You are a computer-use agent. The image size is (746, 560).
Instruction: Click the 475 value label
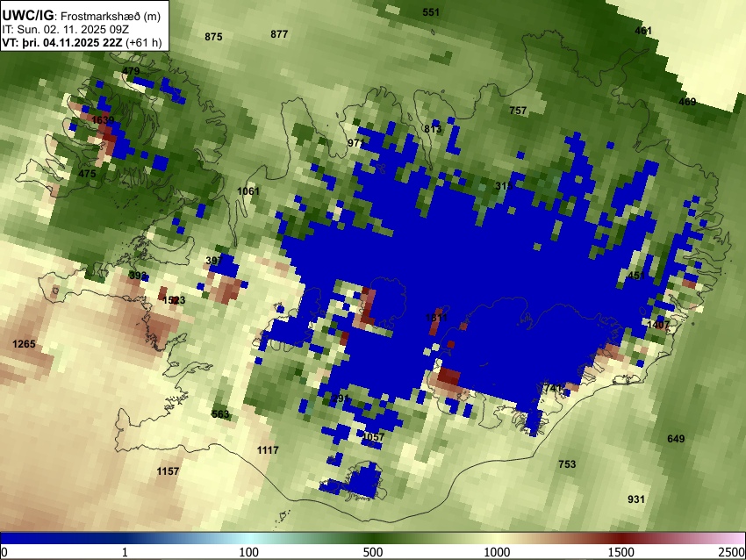click(87, 174)
